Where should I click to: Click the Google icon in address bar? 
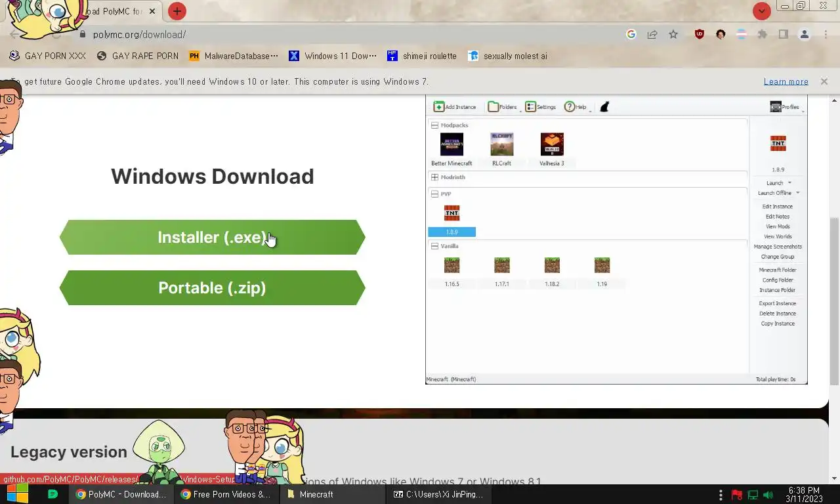point(631,34)
